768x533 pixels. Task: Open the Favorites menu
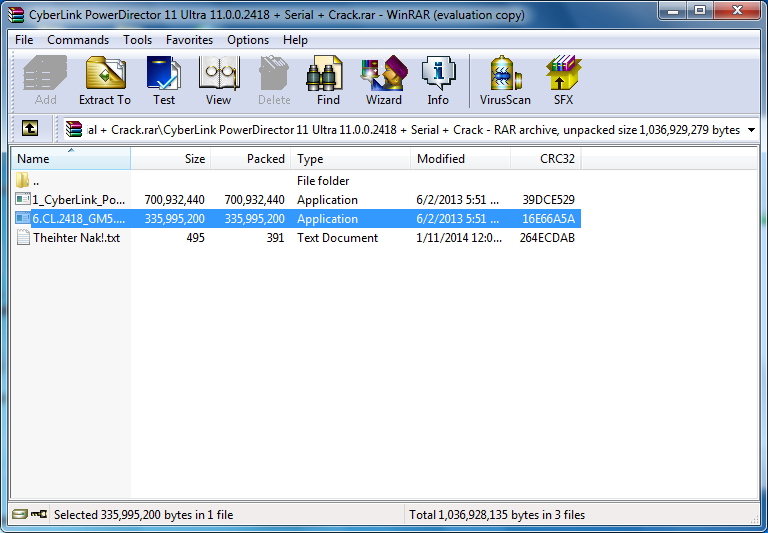[189, 40]
